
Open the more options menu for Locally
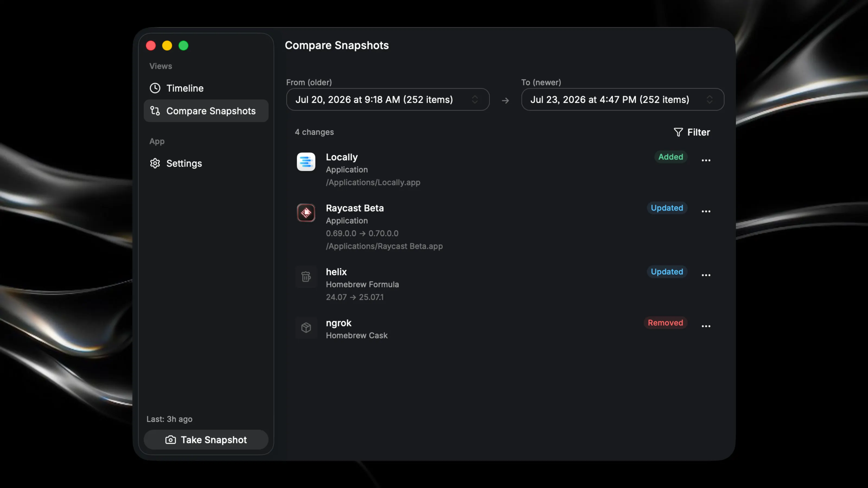(x=706, y=160)
